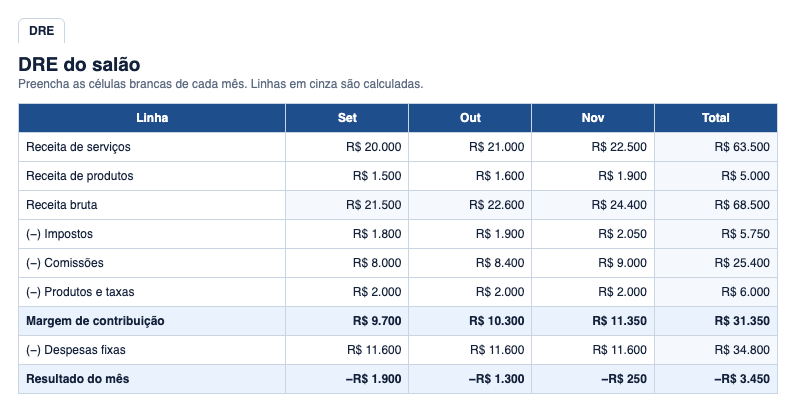Viewport: 800px width, 420px height.
Task: Edit Receita de serviços Out value
Action: [x=470, y=147]
